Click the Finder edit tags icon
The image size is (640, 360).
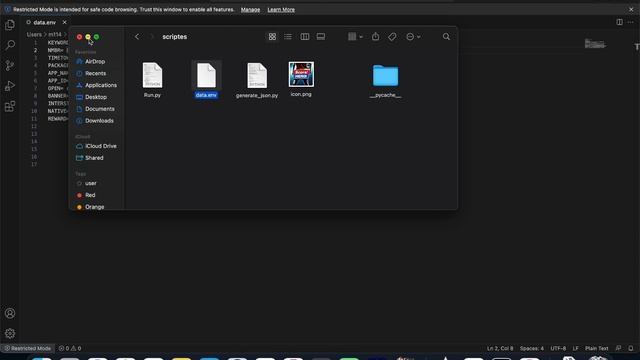click(x=392, y=37)
